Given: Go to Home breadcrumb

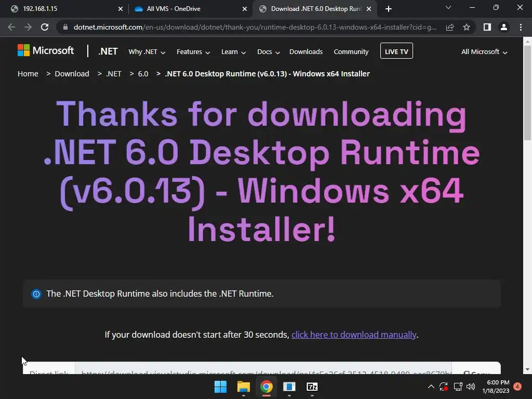Looking at the screenshot, I should click(x=28, y=74).
